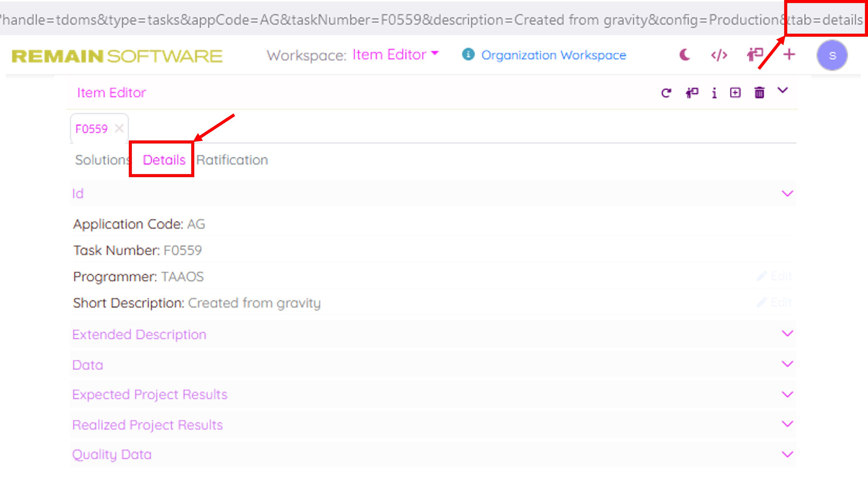Click the refresh icon in Item Editor
The width and height of the screenshot is (868, 499).
(666, 93)
